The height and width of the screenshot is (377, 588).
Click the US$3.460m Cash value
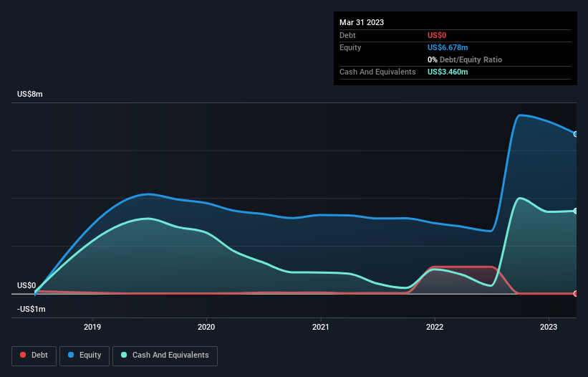448,72
